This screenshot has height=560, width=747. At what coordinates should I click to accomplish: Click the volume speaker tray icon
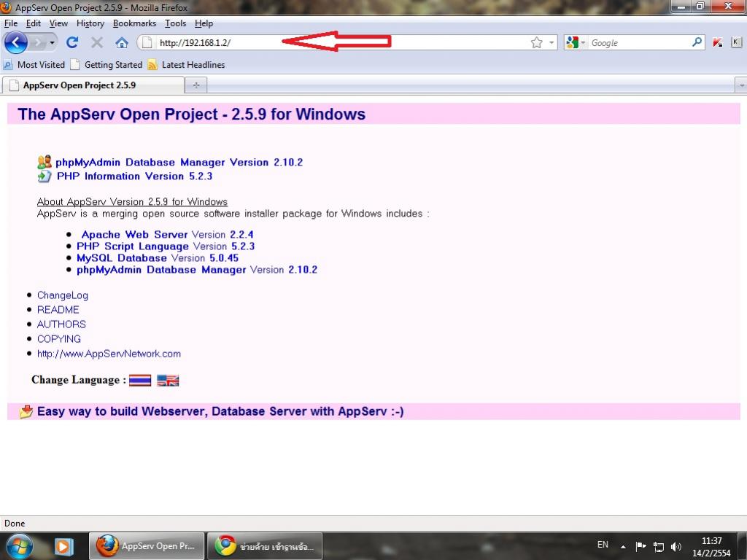[x=676, y=546]
